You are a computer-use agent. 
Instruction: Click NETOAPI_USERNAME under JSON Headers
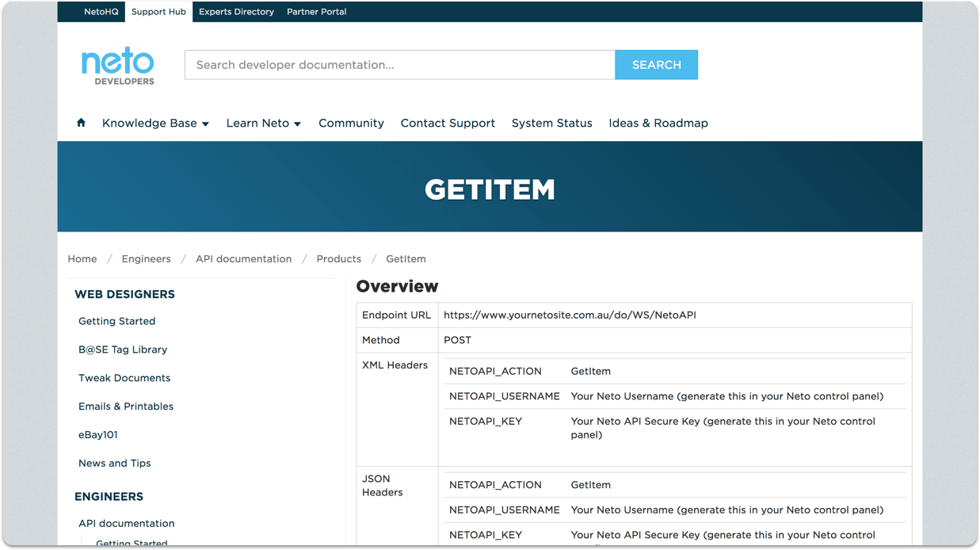tap(505, 510)
